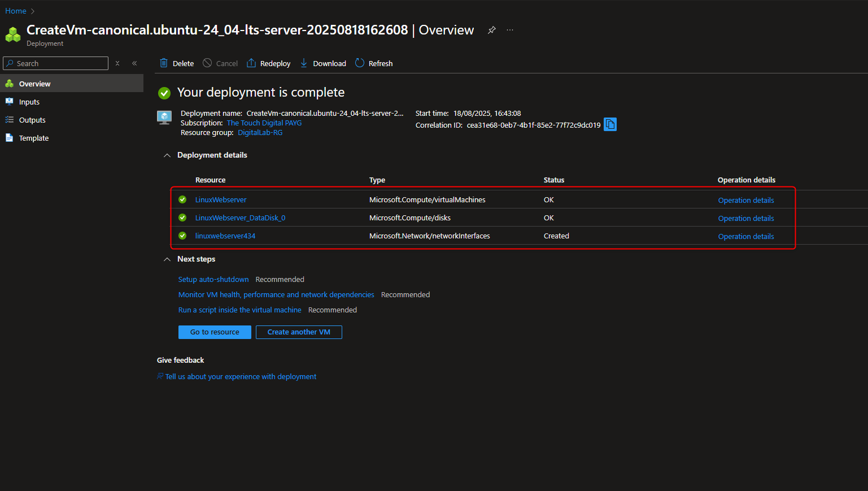Open the LinuxWebserver virtual machine resource
The height and width of the screenshot is (491, 868).
[x=220, y=199]
